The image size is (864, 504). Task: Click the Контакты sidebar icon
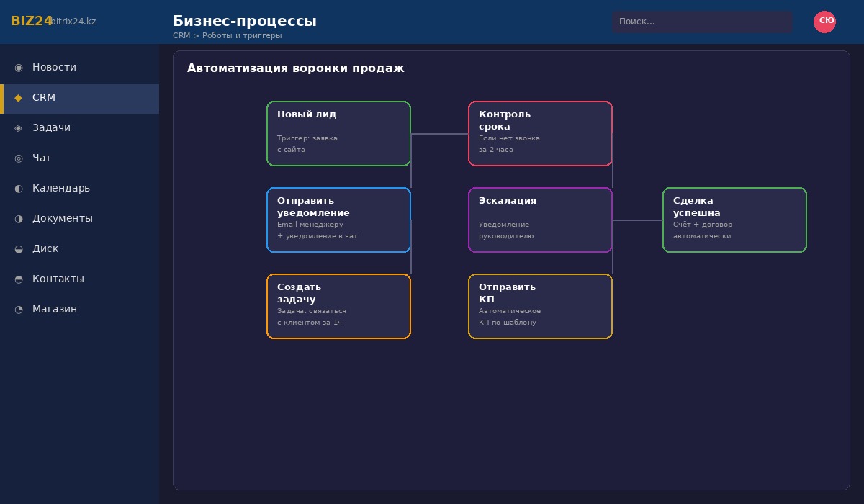coord(19,279)
